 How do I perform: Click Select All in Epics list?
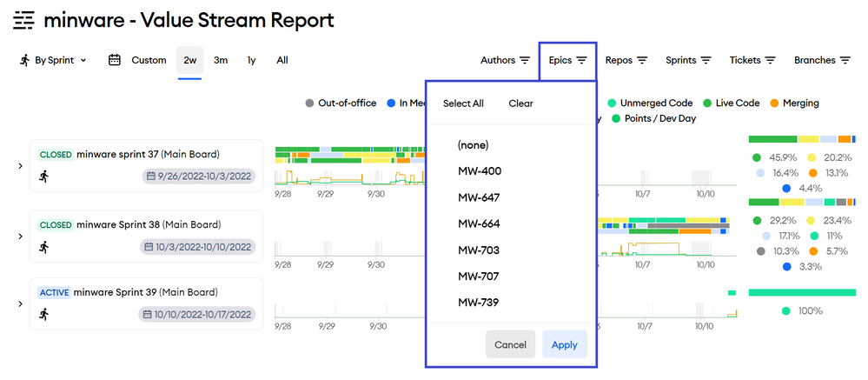click(463, 103)
